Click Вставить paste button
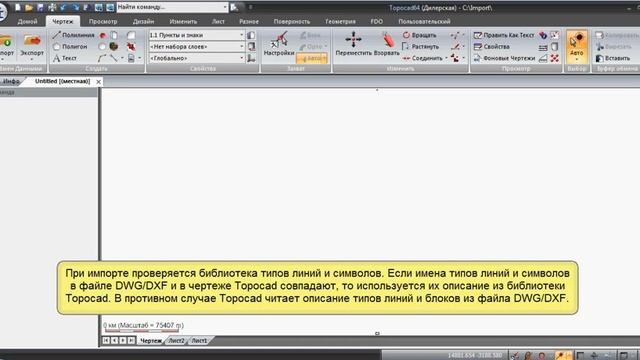Image resolution: width=640 pixels, height=360 pixels. [x=613, y=58]
